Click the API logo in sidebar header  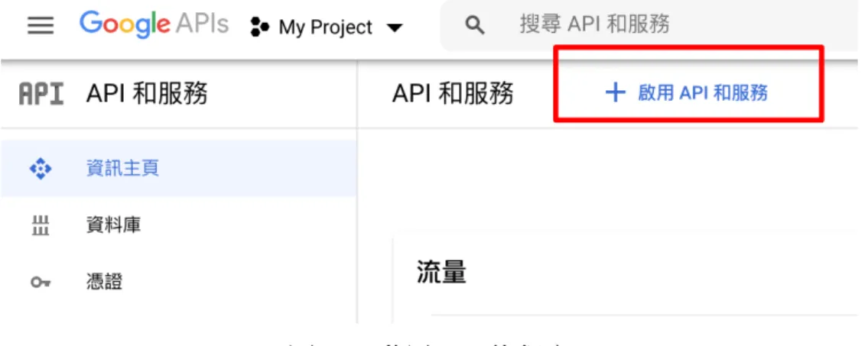41,94
